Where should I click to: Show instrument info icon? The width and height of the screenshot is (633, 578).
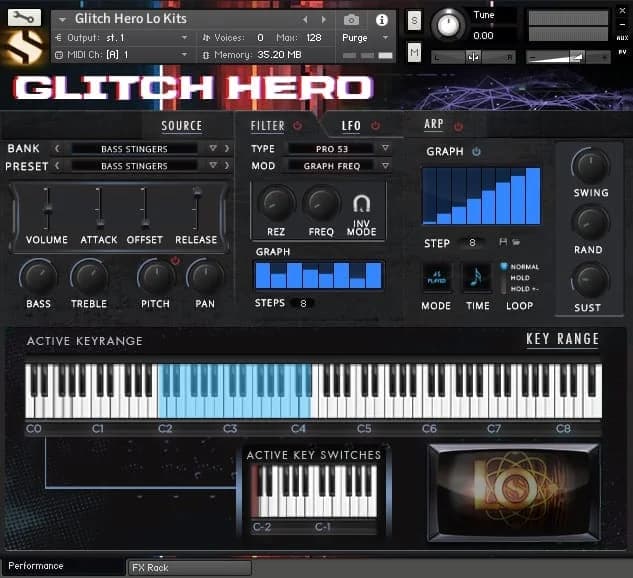[x=381, y=20]
